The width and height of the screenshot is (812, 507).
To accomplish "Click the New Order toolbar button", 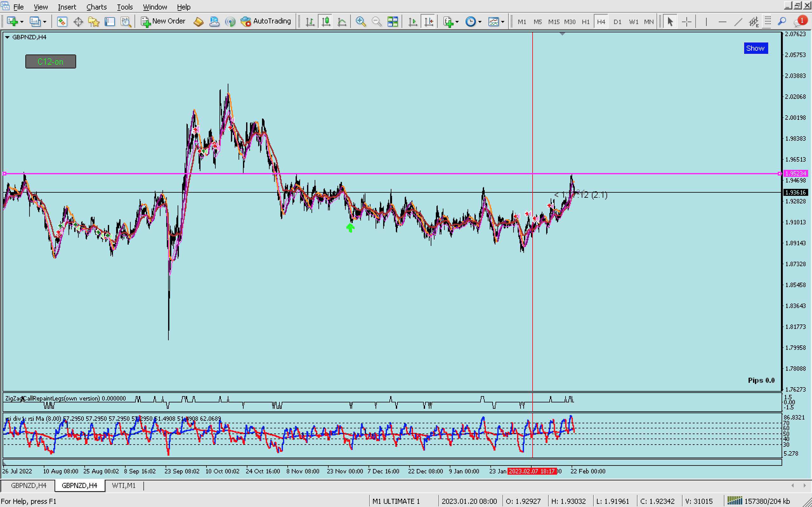I will (x=163, y=22).
